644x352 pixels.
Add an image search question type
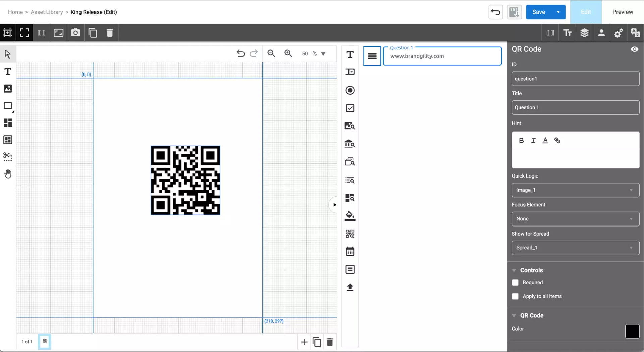click(x=350, y=126)
